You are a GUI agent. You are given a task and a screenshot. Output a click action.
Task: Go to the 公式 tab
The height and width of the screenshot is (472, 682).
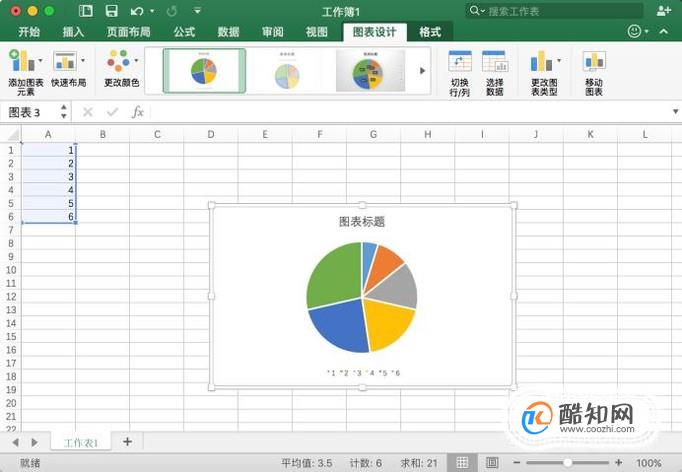point(184,32)
